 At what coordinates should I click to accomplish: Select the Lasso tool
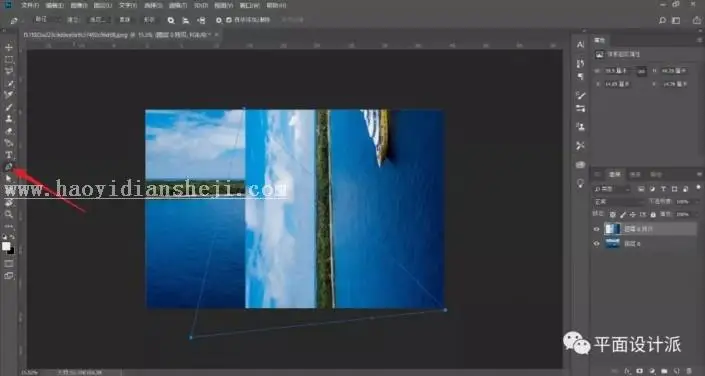(x=9, y=71)
